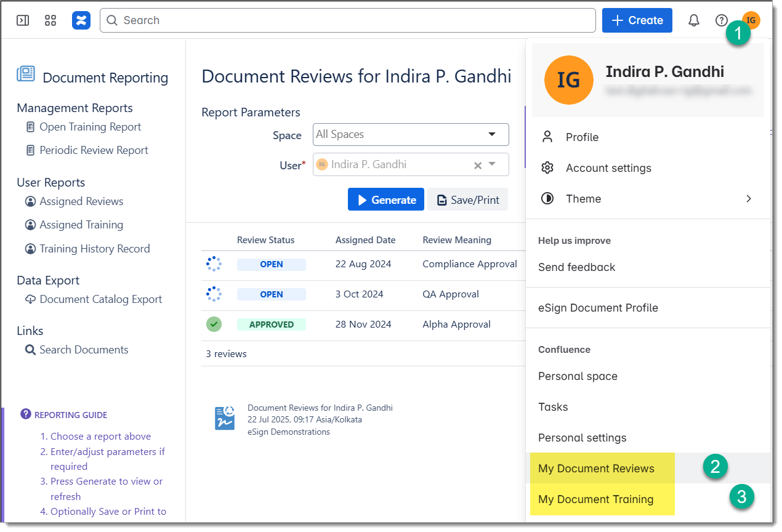The image size is (782, 532).
Task: Click the eSign document icon in footer
Action: (x=224, y=418)
